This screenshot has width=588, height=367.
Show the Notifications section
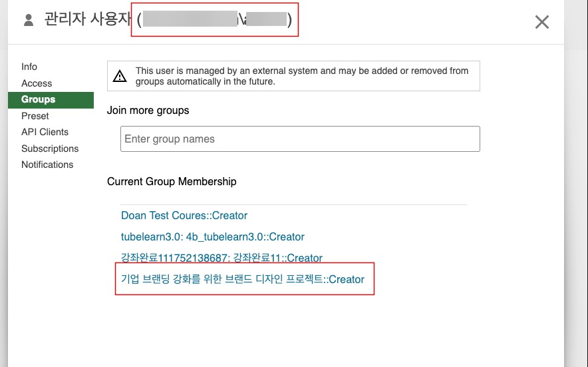point(47,165)
